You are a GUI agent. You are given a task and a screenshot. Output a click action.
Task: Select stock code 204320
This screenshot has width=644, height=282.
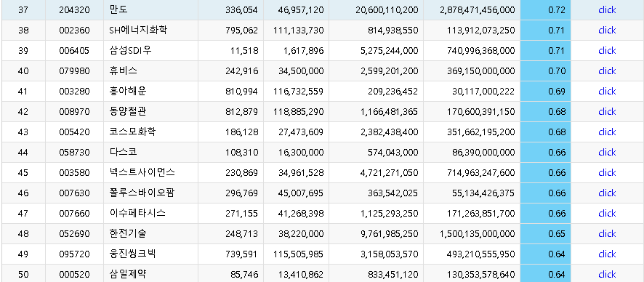pyautogui.click(x=74, y=10)
